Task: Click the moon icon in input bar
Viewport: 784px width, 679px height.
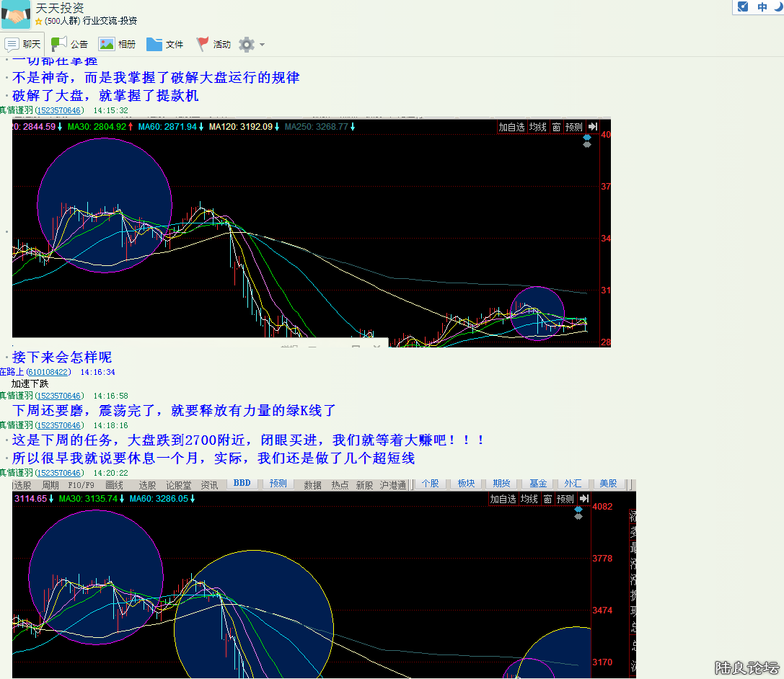Action: point(777,6)
